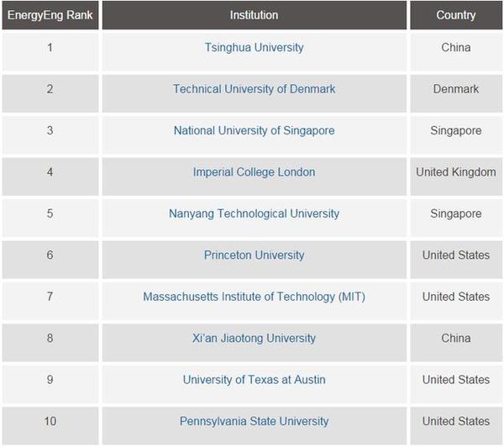Open the Massachusetts Institute of Technology (MIT) link
This screenshot has height=447, width=504.
(x=254, y=297)
